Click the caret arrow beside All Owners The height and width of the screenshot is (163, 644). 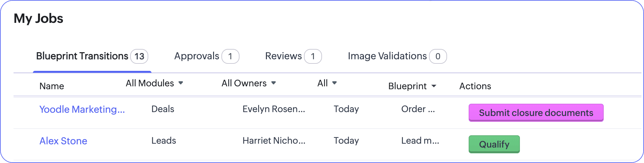point(274,83)
